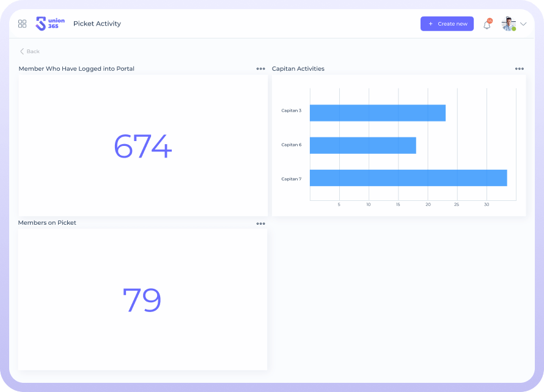
Task: Expand the account dropdown chevron
Action: coord(523,24)
